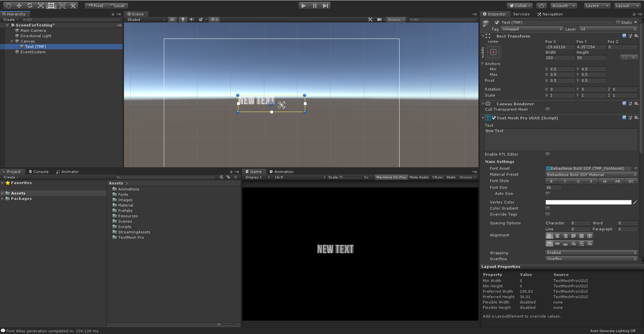Select the Rect Transform tool
This screenshot has width=644, height=334.
(51, 6)
